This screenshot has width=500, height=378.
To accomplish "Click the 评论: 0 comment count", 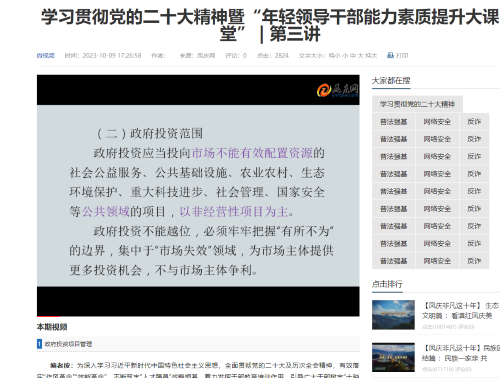I will click(236, 55).
